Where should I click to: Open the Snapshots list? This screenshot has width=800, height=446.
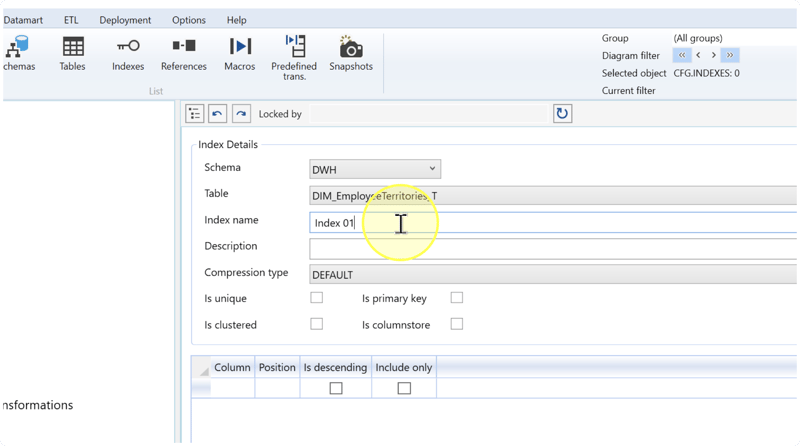[x=351, y=53]
